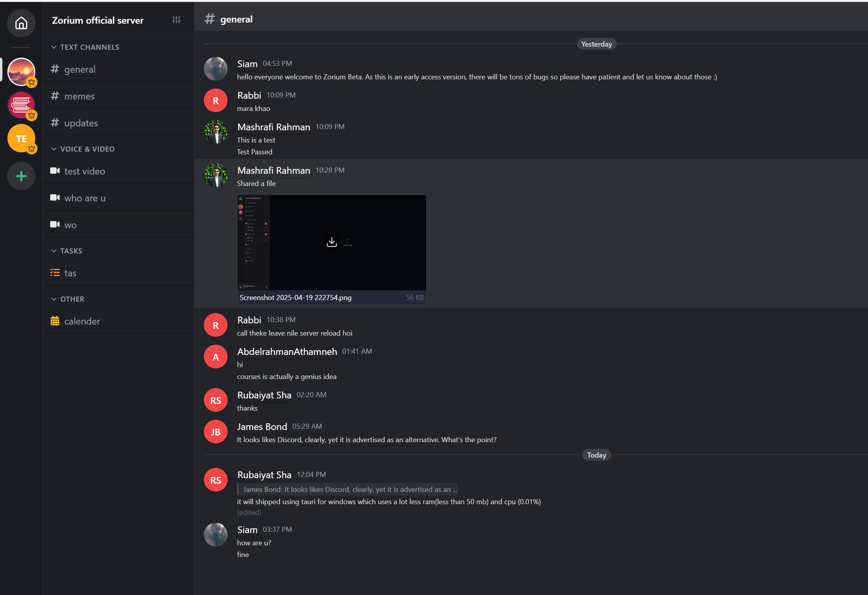Open the memes text channel

(79, 96)
